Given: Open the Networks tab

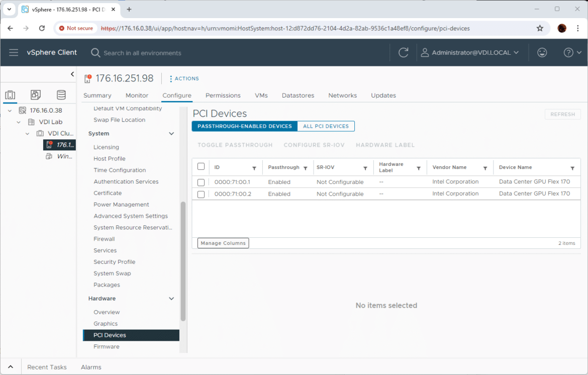Looking at the screenshot, I should click(342, 95).
